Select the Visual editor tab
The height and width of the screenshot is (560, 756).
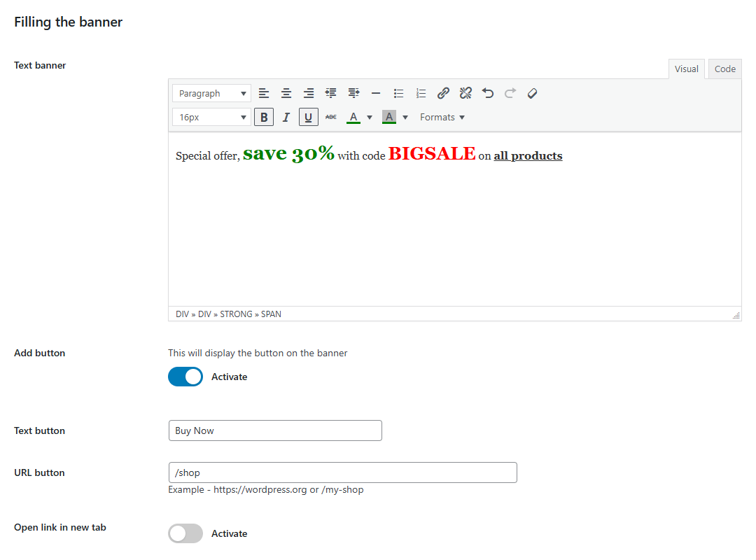[686, 69]
